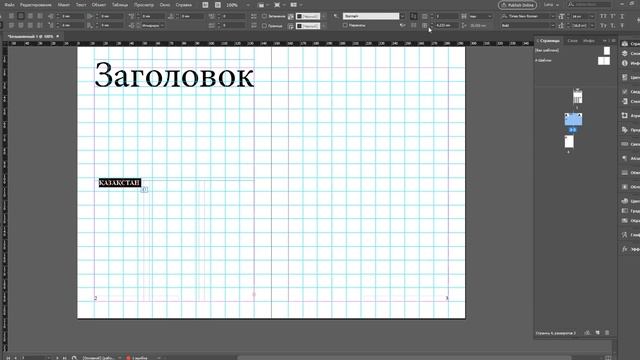Image resolution: width=640 pixels, height=360 pixels.
Task: Select the page 4 thumbnail
Action: [x=569, y=142]
